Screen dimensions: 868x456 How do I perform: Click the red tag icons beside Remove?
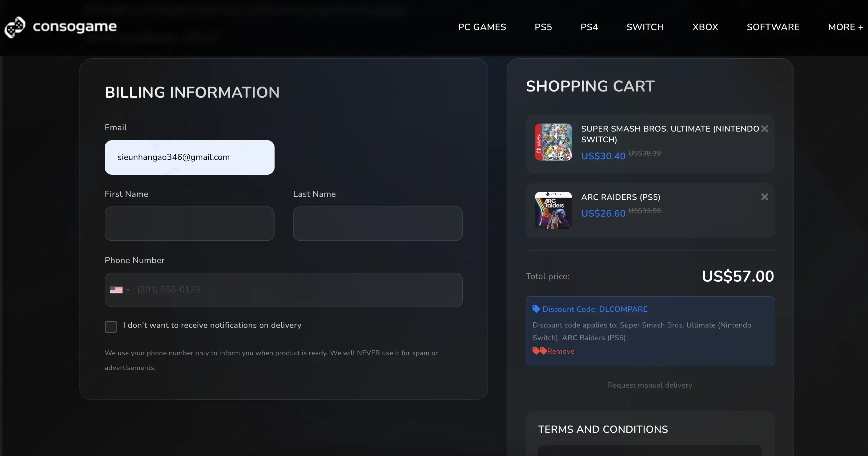[x=539, y=351]
